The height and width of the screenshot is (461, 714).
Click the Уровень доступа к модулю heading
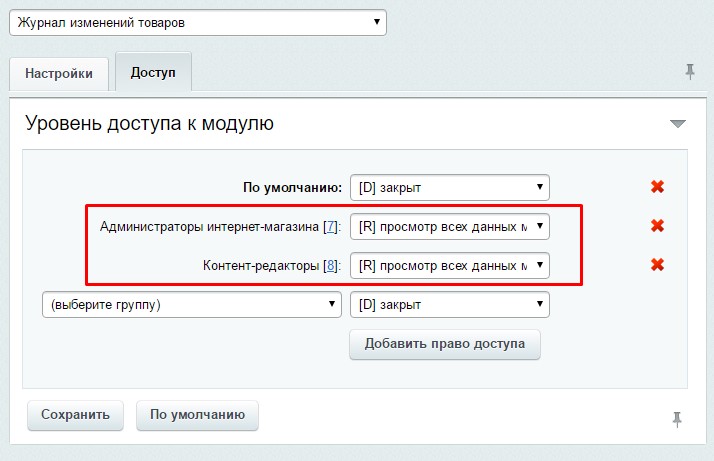(x=149, y=124)
